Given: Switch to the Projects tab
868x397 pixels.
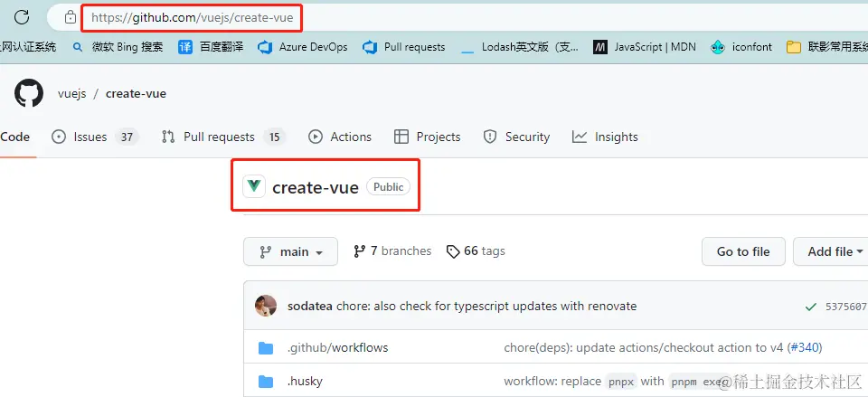Looking at the screenshot, I should click(x=428, y=137).
